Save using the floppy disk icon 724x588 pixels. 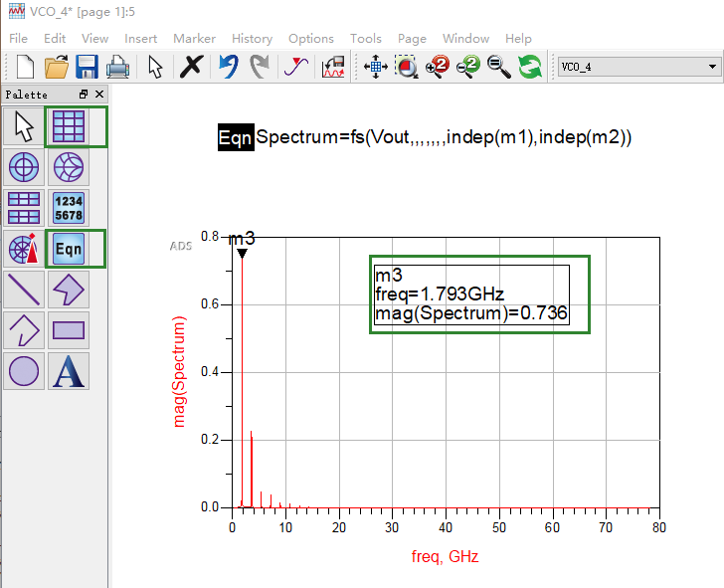pos(87,67)
